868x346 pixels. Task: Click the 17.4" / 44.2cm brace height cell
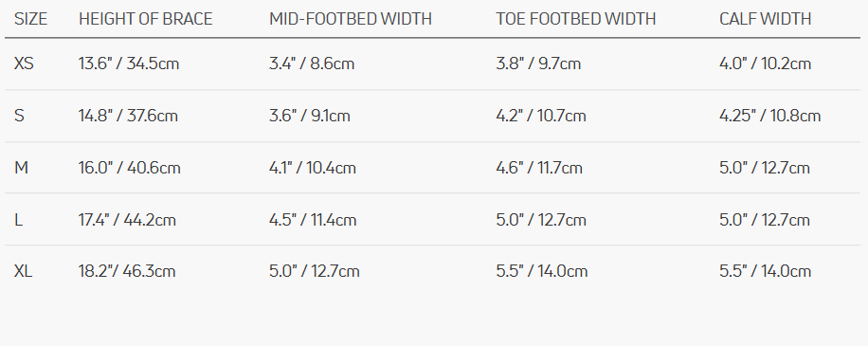127,220
